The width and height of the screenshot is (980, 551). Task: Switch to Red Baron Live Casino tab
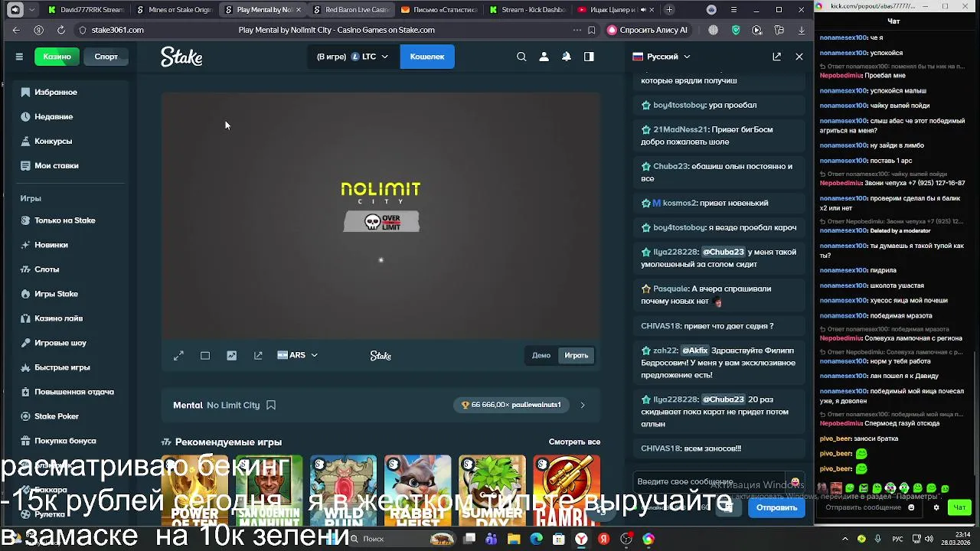point(351,10)
